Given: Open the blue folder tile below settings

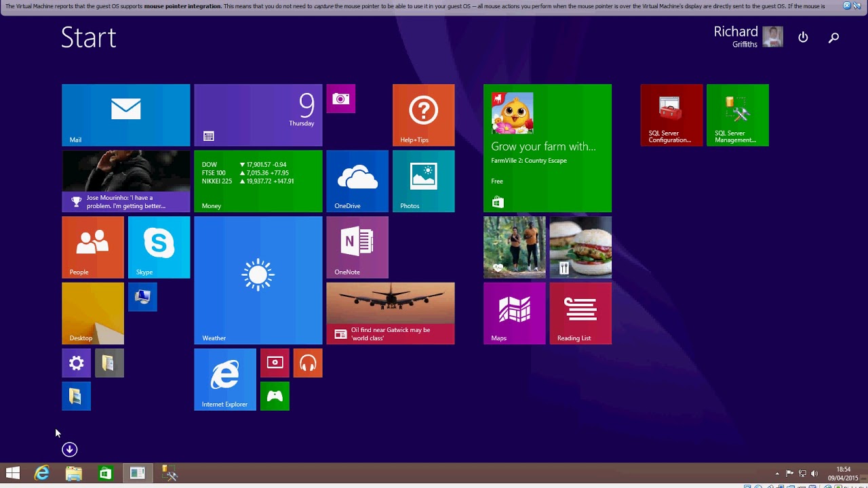Looking at the screenshot, I should (76, 396).
